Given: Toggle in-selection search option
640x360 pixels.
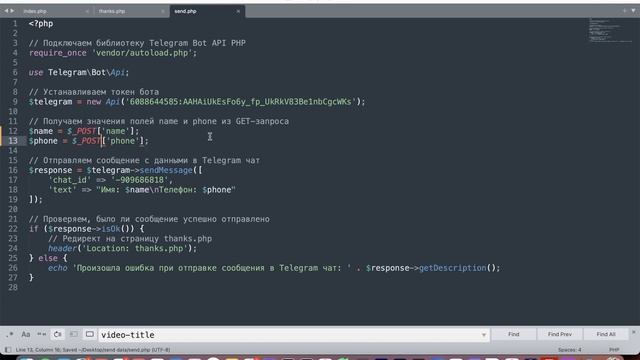Looking at the screenshot, I should pos(74,335).
